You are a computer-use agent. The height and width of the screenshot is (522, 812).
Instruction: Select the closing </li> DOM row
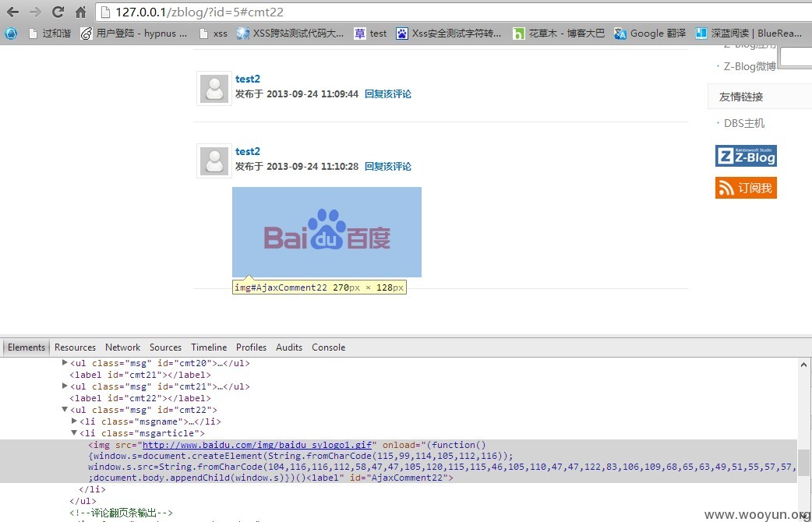coord(92,489)
